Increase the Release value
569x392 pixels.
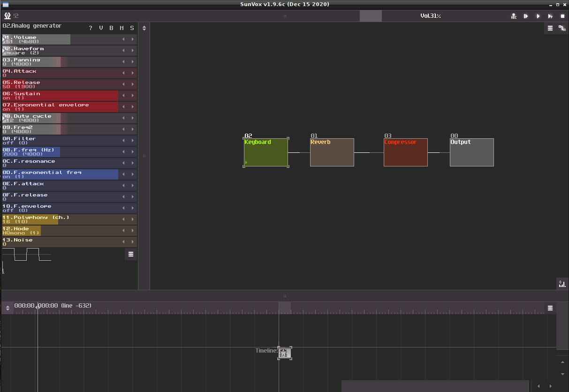point(133,84)
